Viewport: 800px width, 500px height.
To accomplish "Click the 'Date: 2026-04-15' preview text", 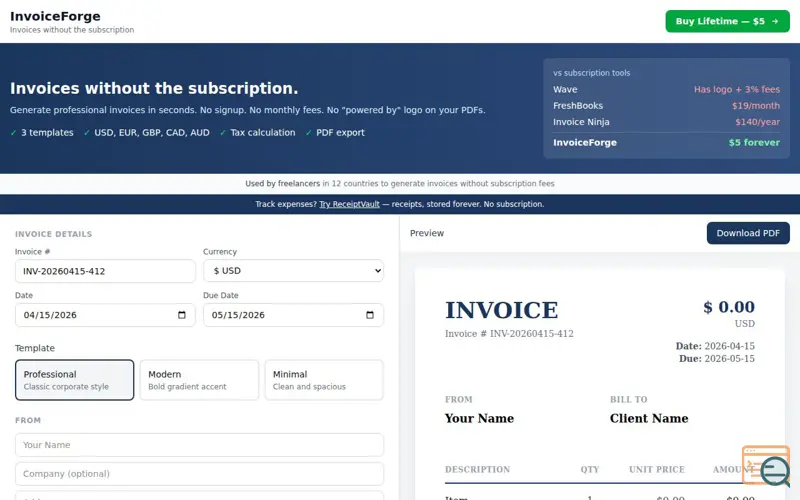I will click(715, 346).
